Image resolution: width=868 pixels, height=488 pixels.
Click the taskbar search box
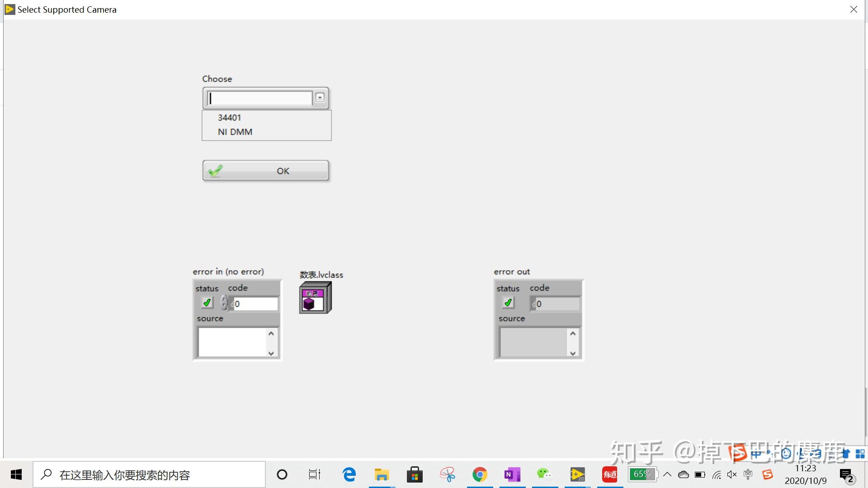click(149, 474)
